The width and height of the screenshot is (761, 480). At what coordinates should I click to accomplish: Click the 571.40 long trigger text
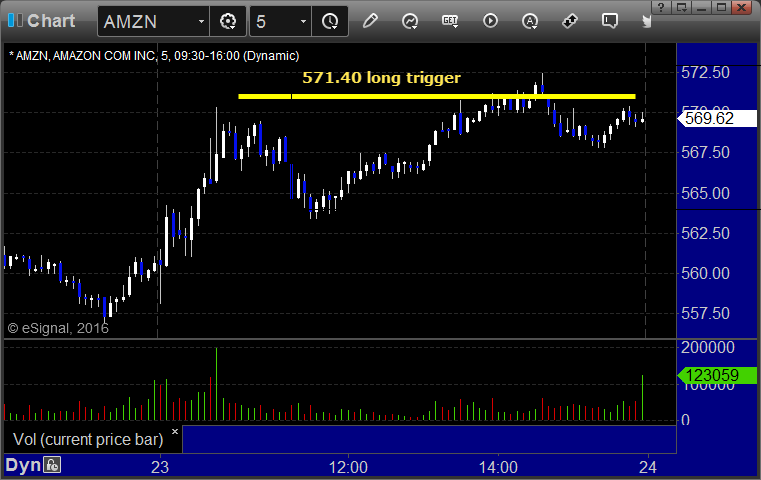pyautogui.click(x=381, y=78)
